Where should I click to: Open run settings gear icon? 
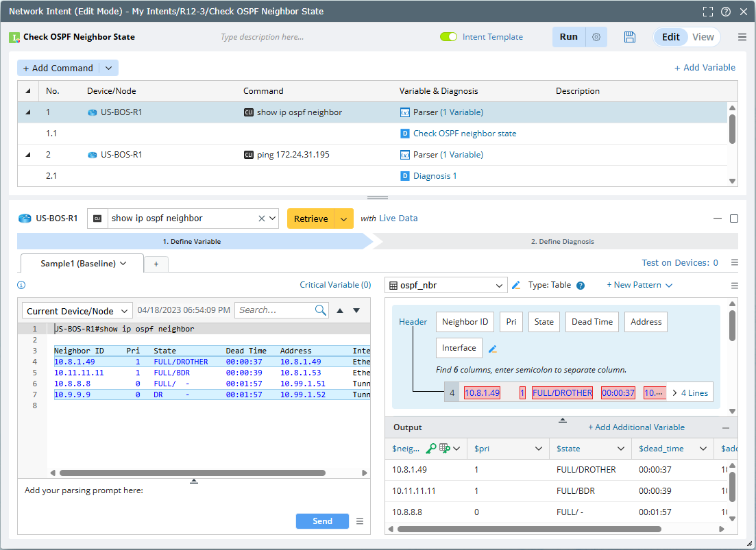pos(596,37)
